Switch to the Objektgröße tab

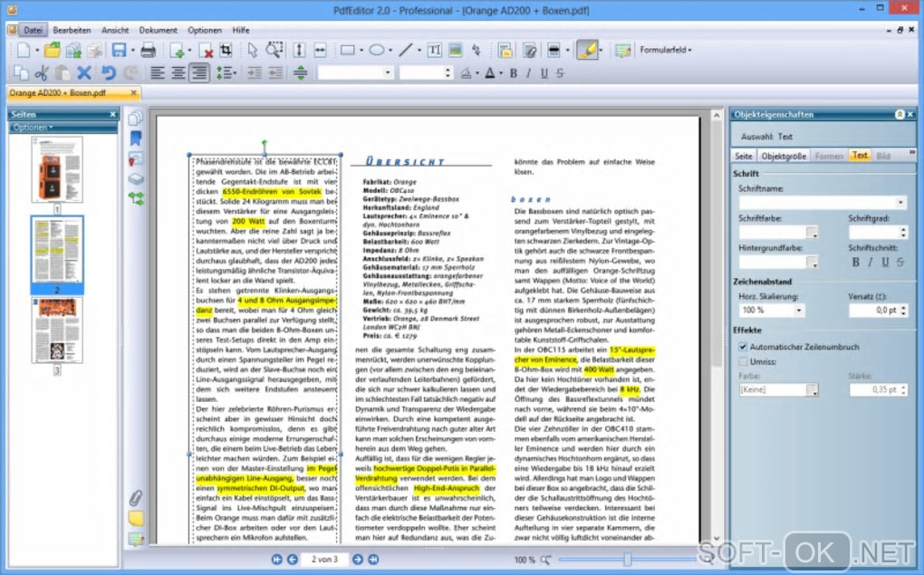(x=784, y=156)
